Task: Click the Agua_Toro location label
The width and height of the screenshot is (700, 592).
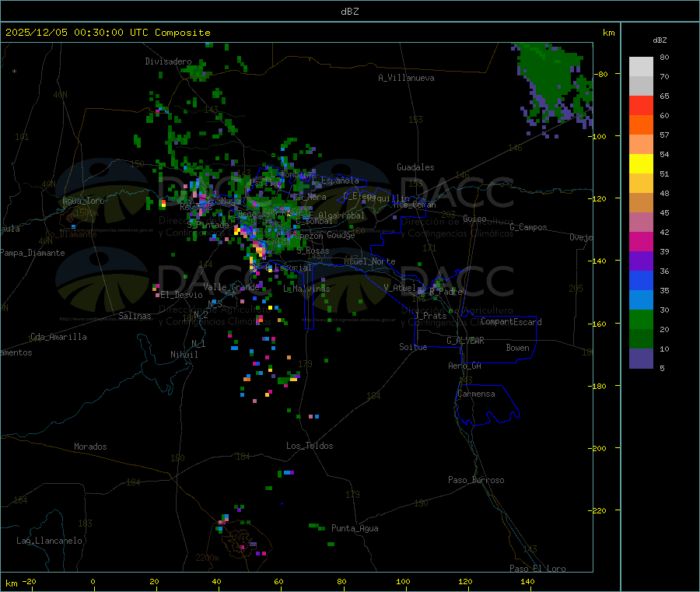Action: 83,201
